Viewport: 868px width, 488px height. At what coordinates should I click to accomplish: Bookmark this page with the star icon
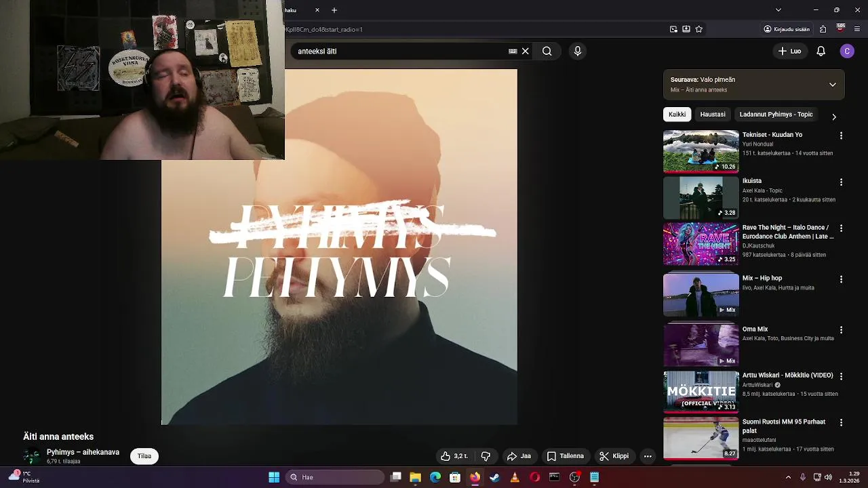click(x=698, y=29)
